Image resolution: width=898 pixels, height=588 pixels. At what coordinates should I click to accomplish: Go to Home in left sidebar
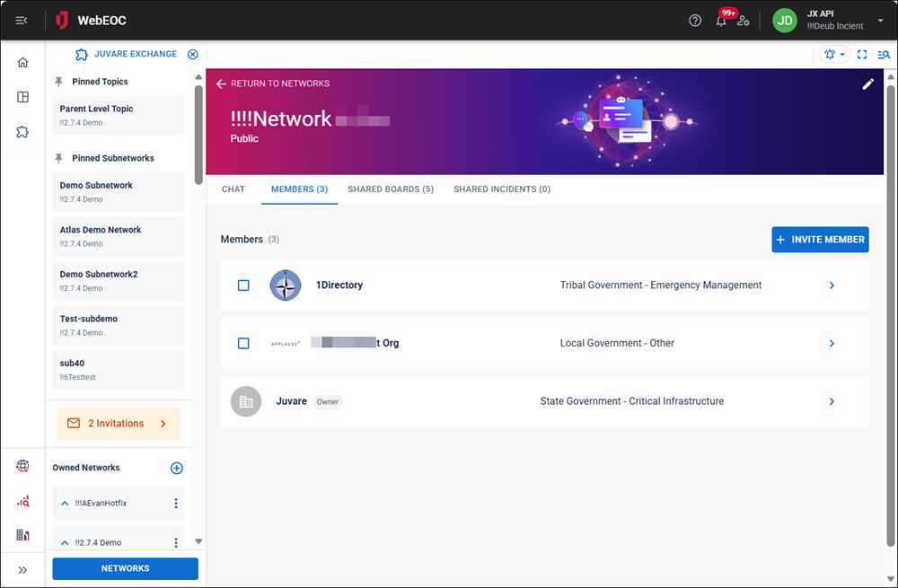23,63
